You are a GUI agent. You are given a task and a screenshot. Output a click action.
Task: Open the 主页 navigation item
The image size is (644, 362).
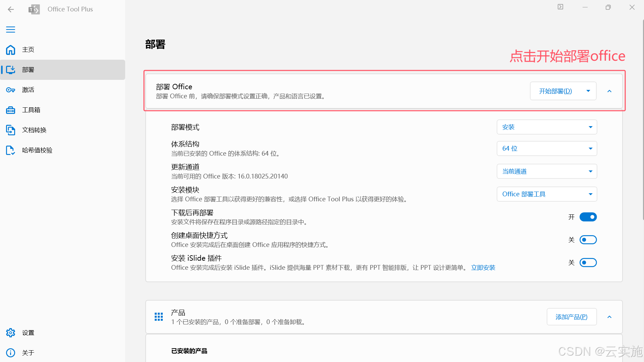pyautogui.click(x=63, y=50)
